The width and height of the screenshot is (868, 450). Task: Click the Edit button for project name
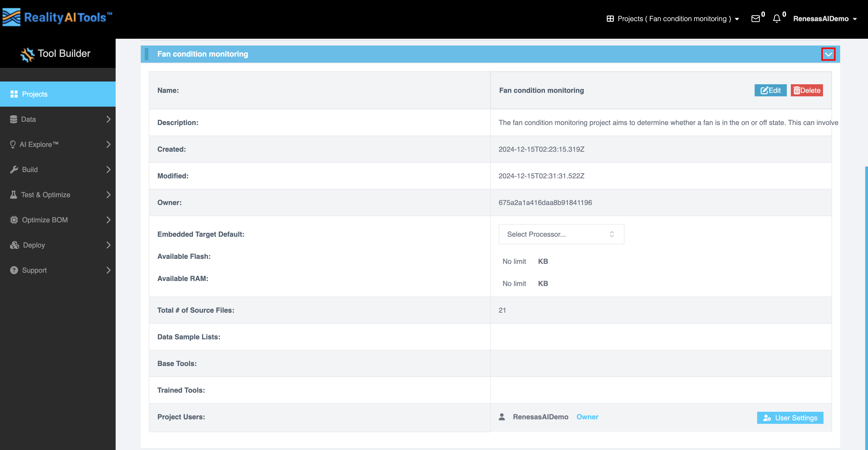[x=771, y=90]
